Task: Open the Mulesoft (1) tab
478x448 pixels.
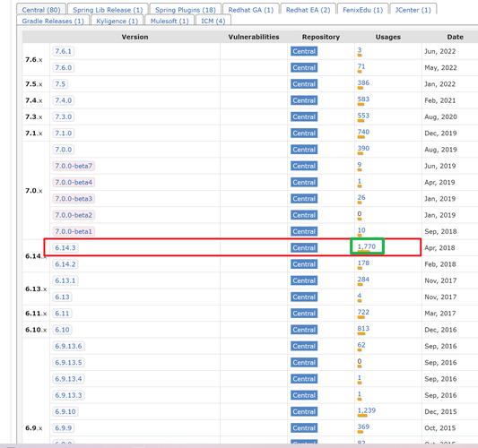Action: click(169, 21)
